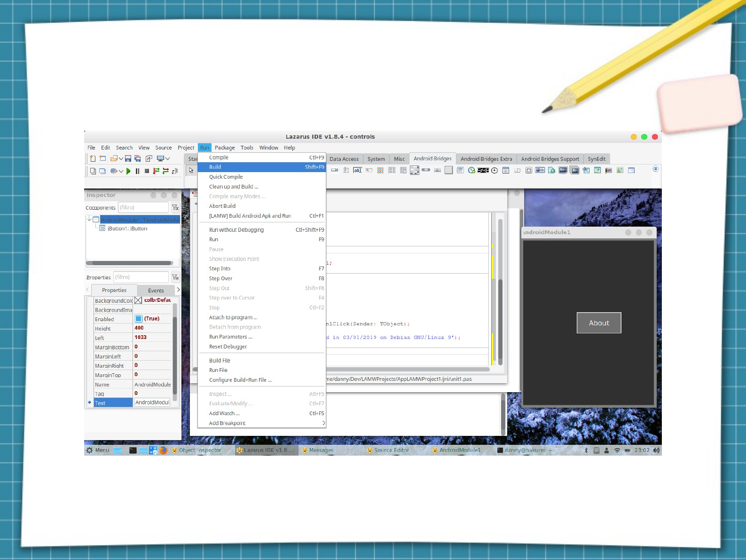Choose [LAMW] Build Android Apk and Run

click(x=261, y=216)
